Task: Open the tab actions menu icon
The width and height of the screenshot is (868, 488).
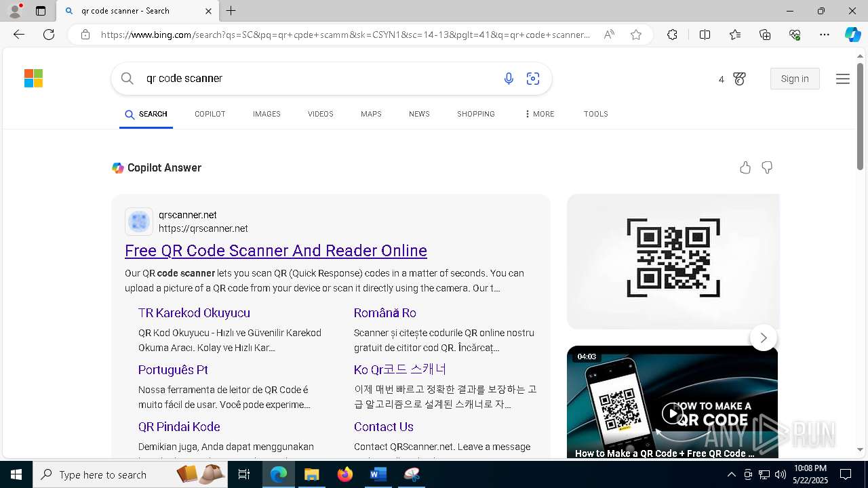Action: click(x=41, y=11)
